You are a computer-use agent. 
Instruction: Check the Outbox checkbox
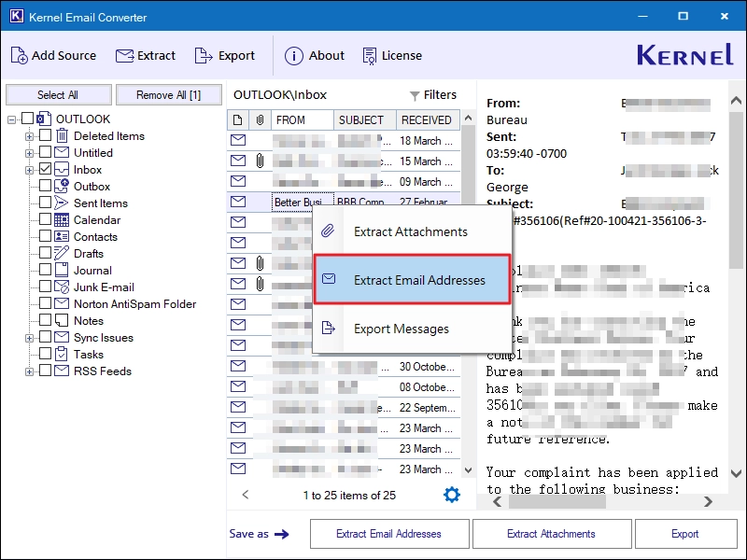point(45,185)
